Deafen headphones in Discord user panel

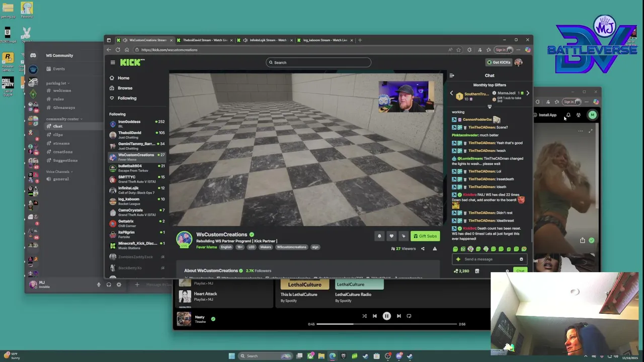tap(109, 285)
